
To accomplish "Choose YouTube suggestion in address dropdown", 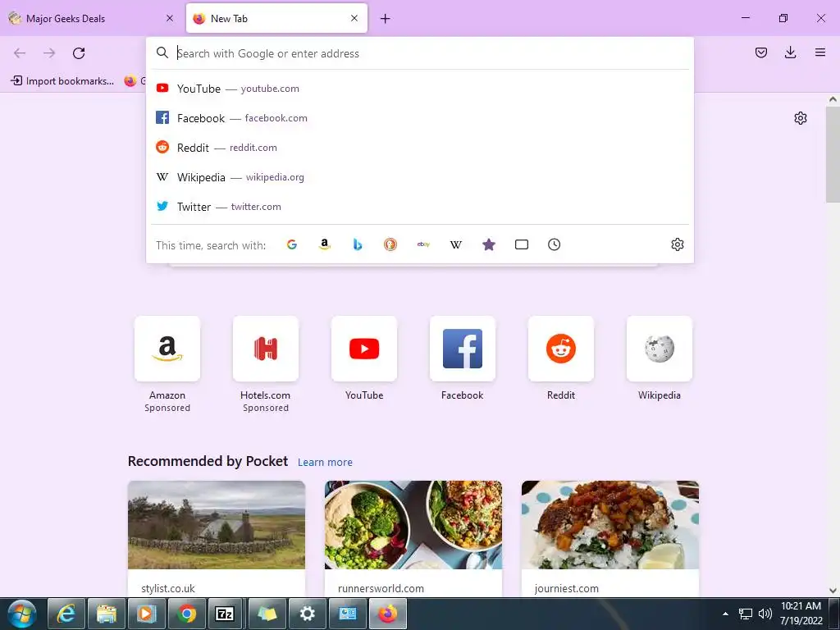I will (x=420, y=89).
